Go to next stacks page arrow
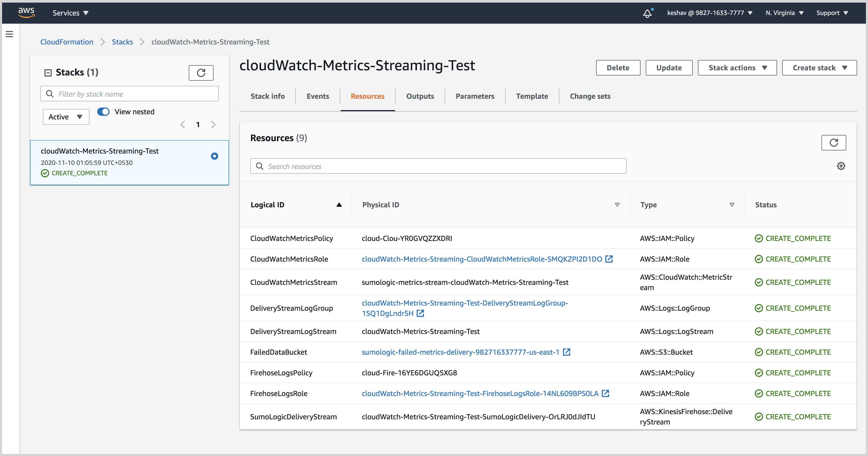 (x=213, y=125)
